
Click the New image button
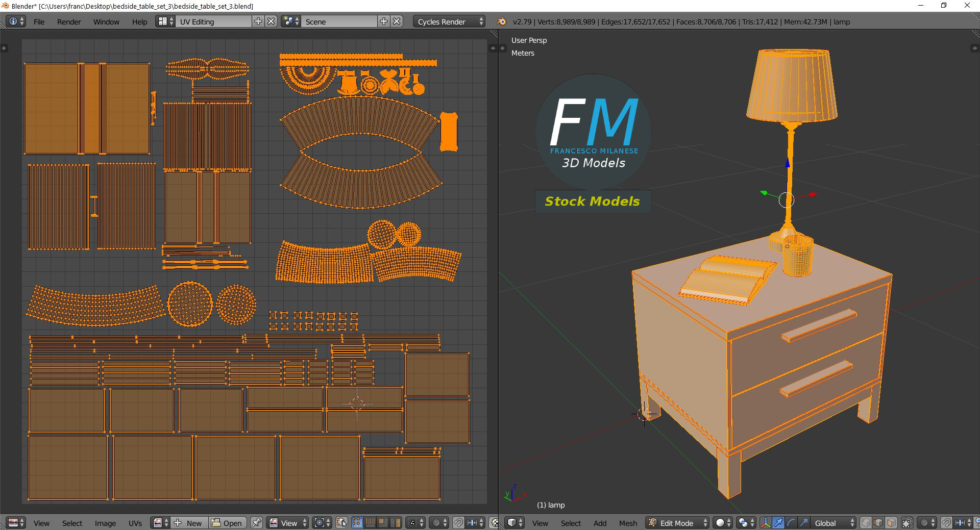189,523
